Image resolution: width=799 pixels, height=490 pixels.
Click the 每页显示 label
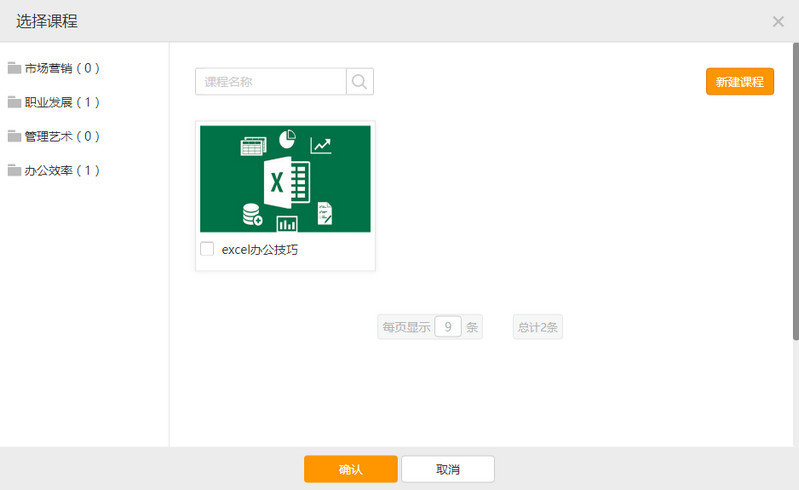click(406, 327)
